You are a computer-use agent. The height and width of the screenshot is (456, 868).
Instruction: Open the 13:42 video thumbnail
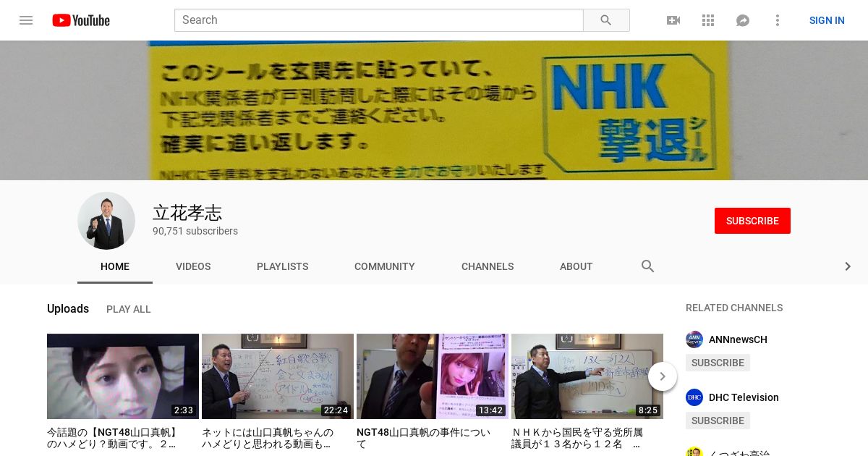point(433,376)
